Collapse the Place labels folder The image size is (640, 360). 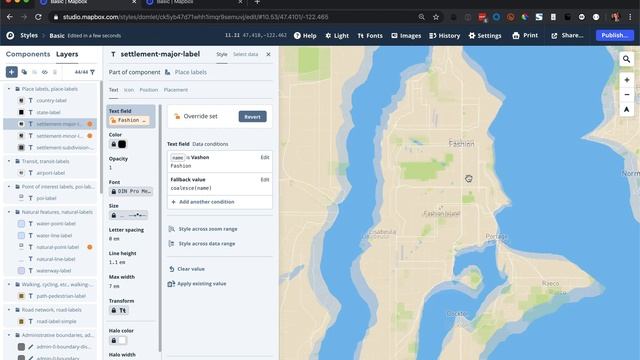coord(9,89)
